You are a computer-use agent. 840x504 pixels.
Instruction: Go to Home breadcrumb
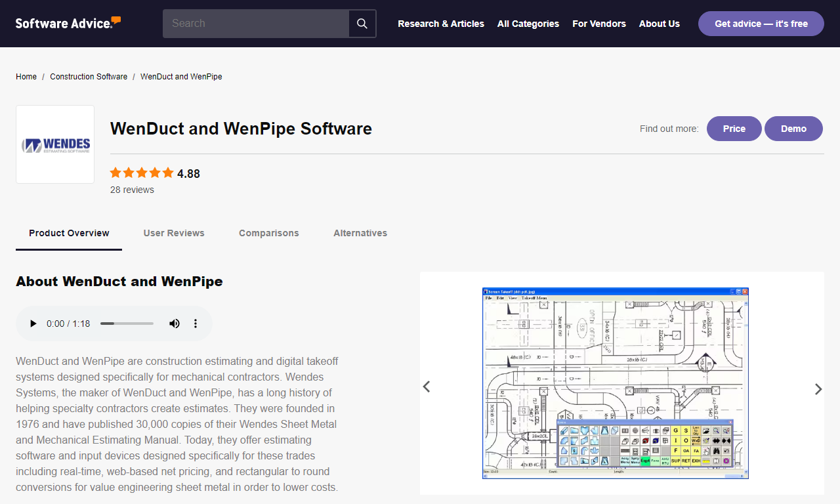pos(26,77)
